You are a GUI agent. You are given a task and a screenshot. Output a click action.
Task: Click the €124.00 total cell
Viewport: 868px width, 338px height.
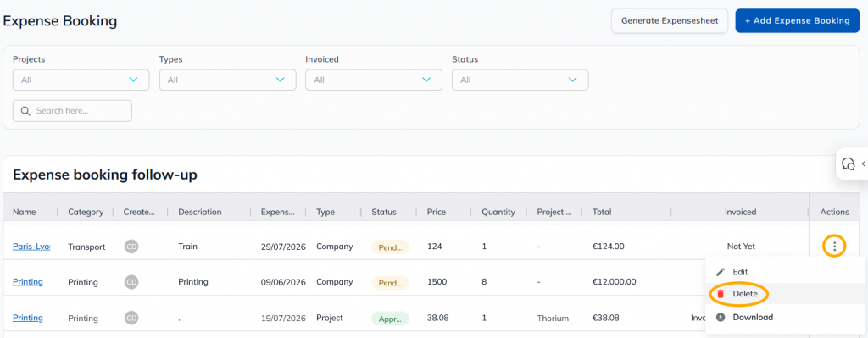coord(609,247)
